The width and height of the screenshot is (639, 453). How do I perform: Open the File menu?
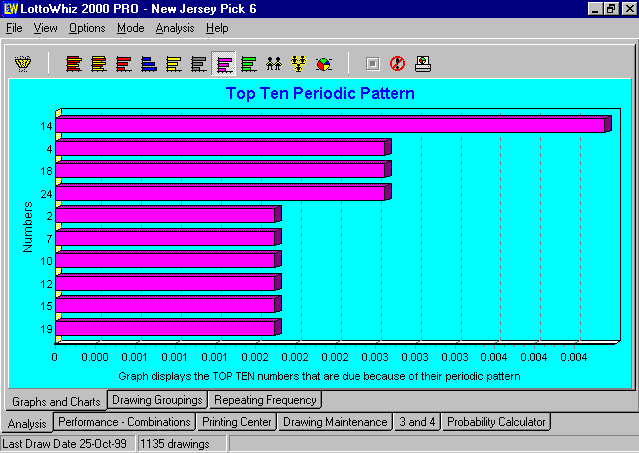14,28
